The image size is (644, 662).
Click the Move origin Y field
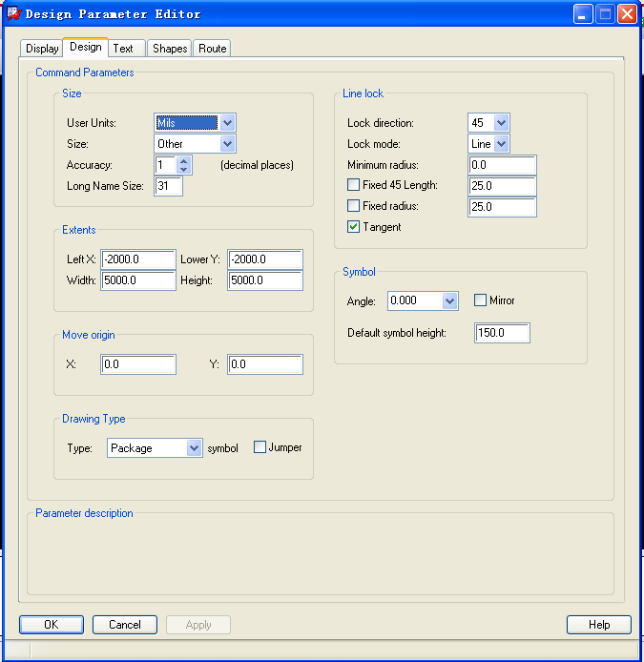265,364
